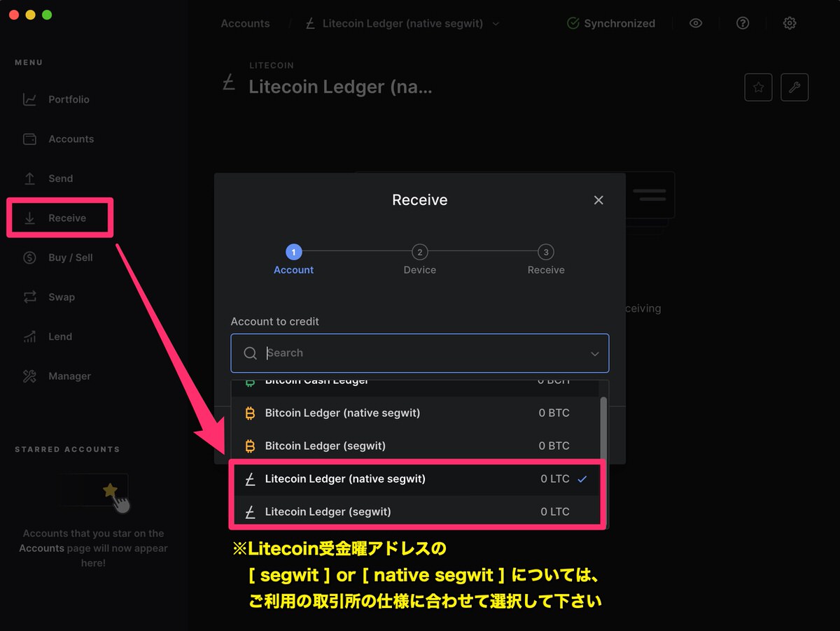Click the Manager tools icon in sidebar
840x631 pixels.
coord(29,376)
